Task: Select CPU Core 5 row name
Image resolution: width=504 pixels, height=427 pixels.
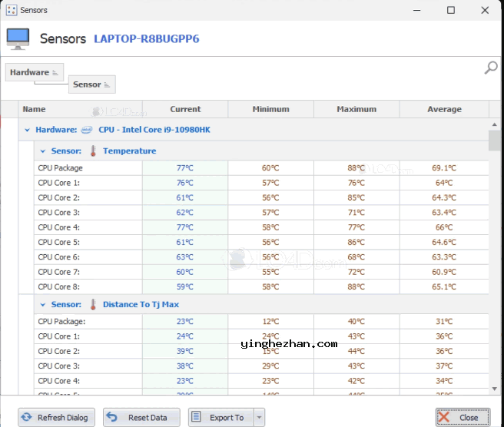Action: click(x=59, y=242)
